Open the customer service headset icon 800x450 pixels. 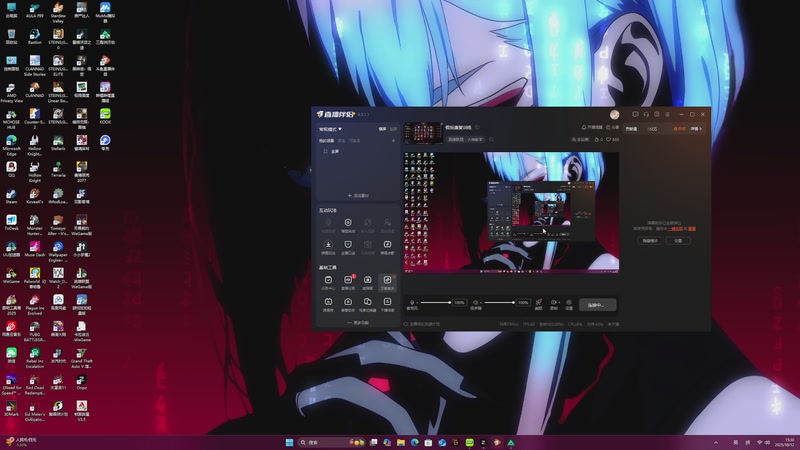pyautogui.click(x=646, y=114)
